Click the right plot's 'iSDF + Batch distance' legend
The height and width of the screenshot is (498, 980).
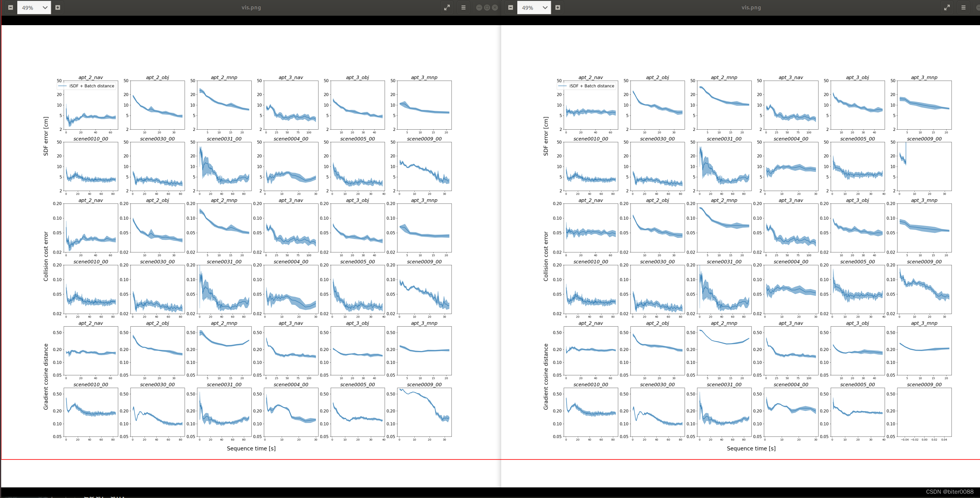(x=586, y=86)
